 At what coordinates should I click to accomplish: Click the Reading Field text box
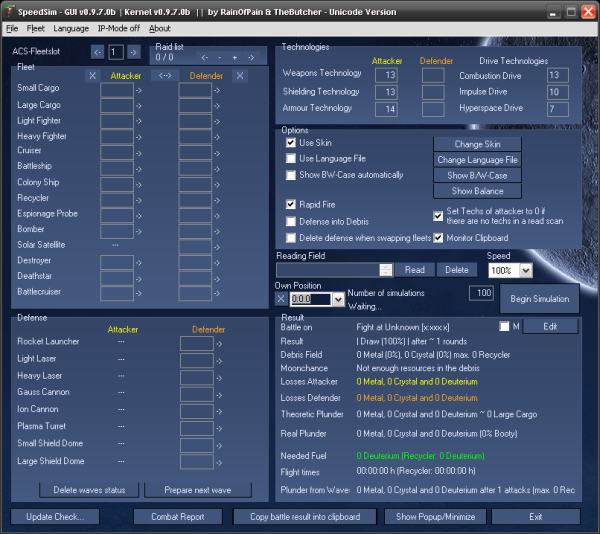[x=328, y=270]
